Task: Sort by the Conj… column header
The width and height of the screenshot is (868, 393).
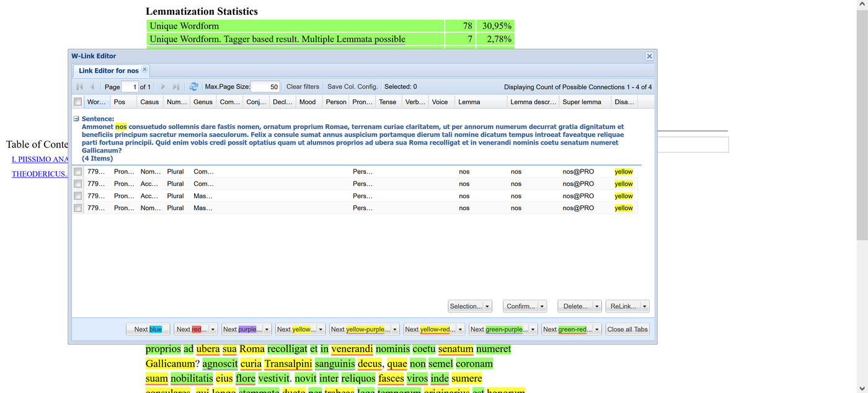Action: click(x=257, y=102)
